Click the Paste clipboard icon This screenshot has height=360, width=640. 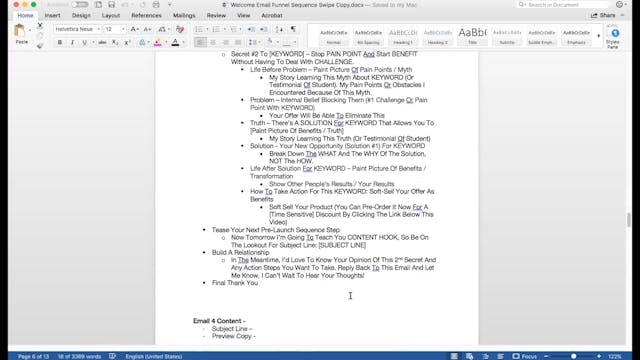(x=19, y=31)
